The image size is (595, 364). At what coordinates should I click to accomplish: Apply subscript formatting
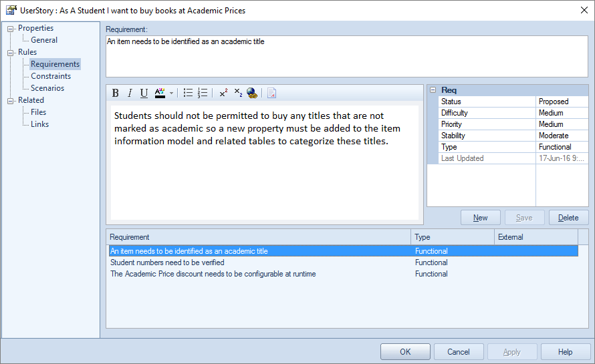(238, 94)
